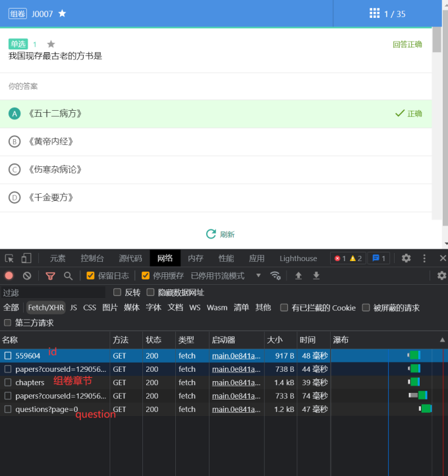Viewport: 448px width, 476px height.
Task: Toggle the device toolbar icon
Action: [x=26, y=258]
